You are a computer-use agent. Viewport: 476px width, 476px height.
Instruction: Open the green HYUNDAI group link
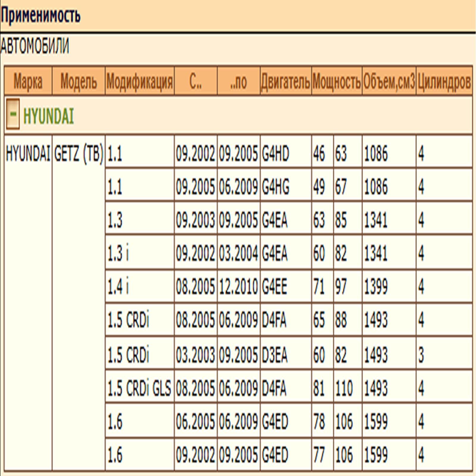click(48, 116)
